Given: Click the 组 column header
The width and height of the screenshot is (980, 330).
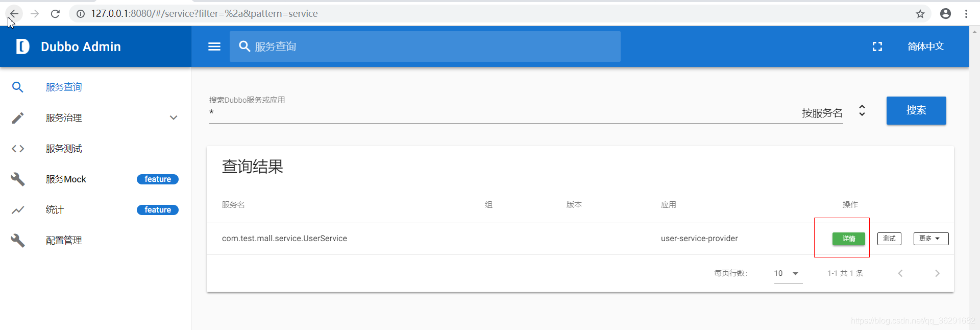Looking at the screenshot, I should click(x=488, y=205).
